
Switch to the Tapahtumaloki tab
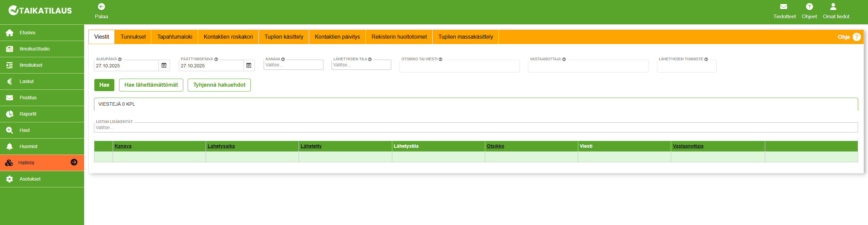[174, 37]
